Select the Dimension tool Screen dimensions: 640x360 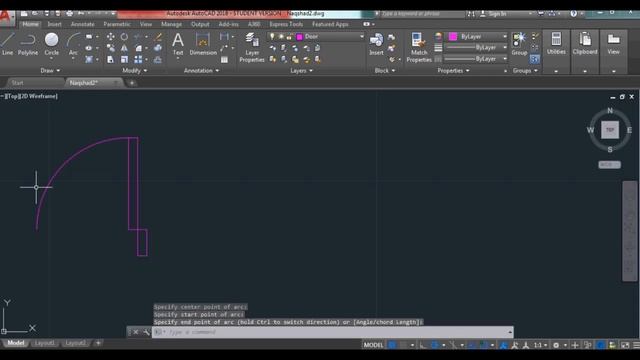pyautogui.click(x=203, y=44)
